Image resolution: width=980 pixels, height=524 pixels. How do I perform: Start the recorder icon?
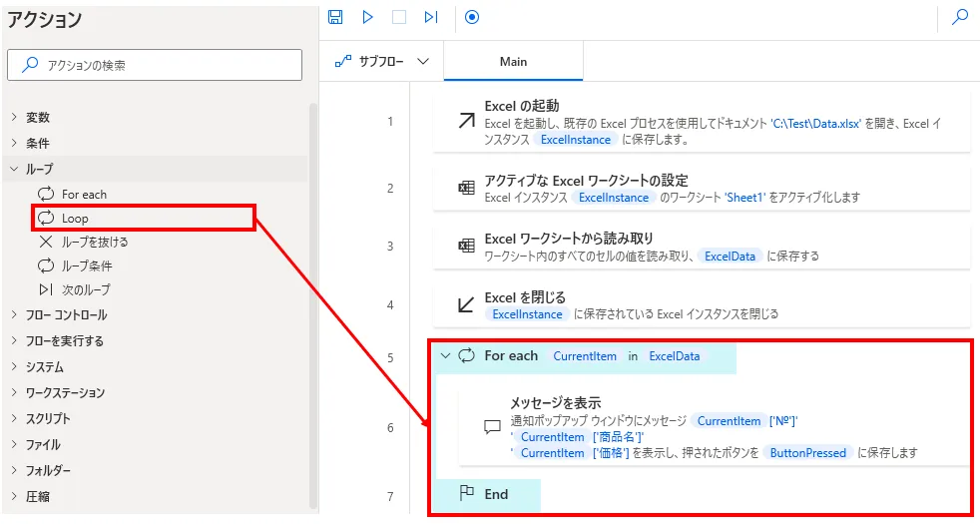(x=472, y=17)
